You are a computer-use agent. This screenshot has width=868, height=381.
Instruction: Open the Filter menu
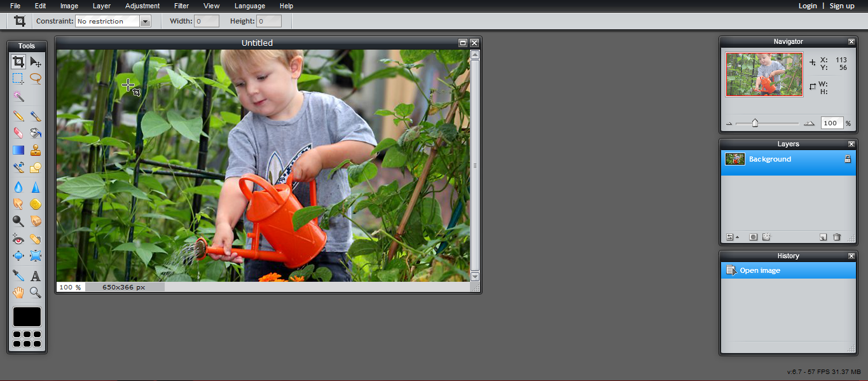[181, 6]
